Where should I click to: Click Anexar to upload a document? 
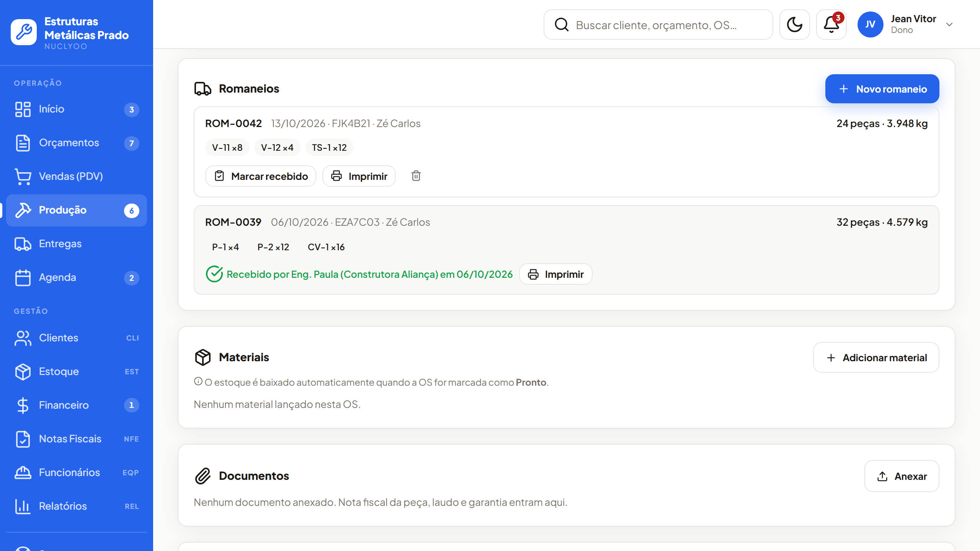[902, 476]
